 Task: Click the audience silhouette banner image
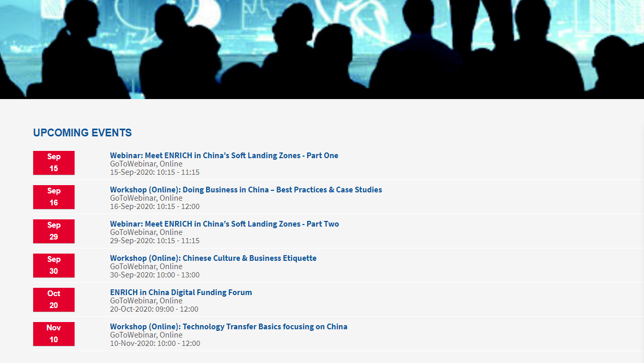[322, 49]
